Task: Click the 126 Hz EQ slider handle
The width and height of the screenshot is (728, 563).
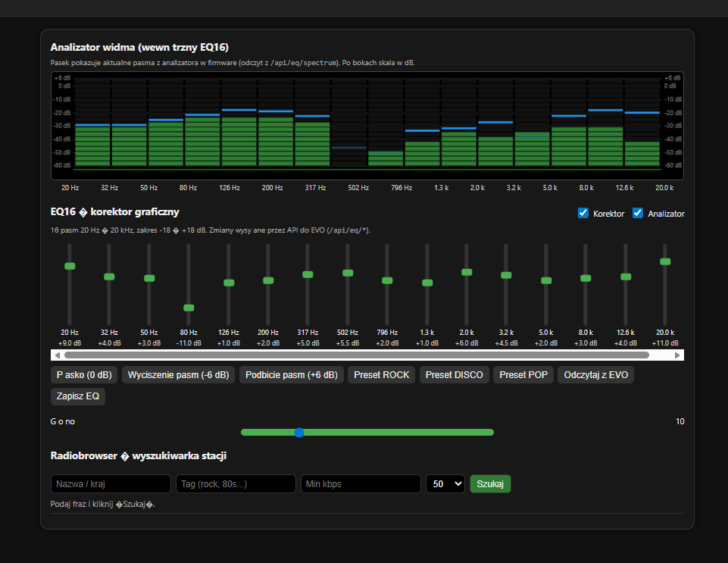Action: (x=229, y=283)
